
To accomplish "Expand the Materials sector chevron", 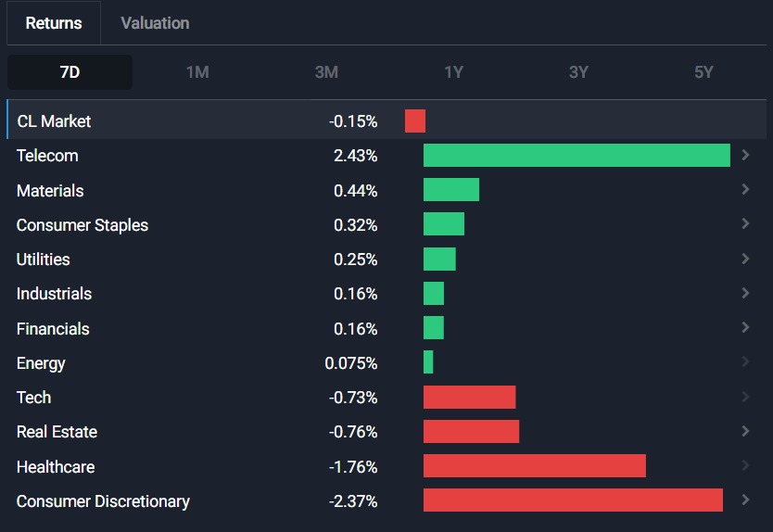I will coord(746,190).
